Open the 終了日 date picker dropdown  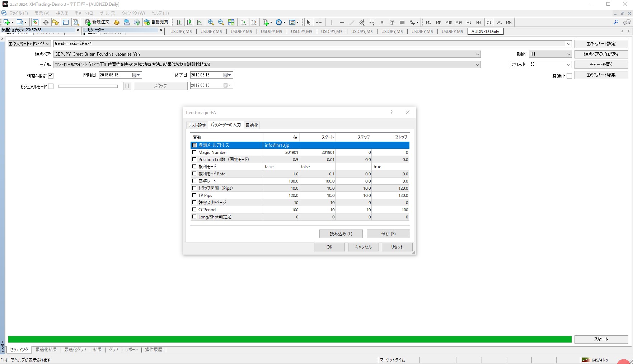click(228, 75)
